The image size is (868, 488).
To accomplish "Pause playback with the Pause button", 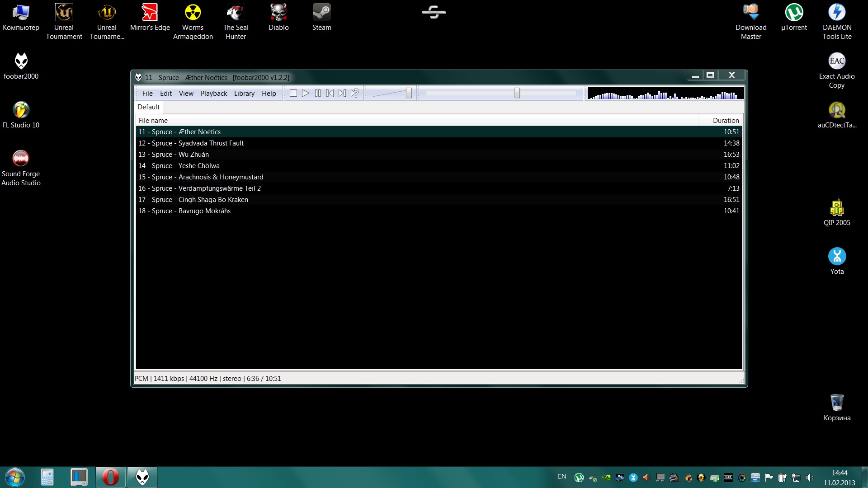I will [x=318, y=93].
